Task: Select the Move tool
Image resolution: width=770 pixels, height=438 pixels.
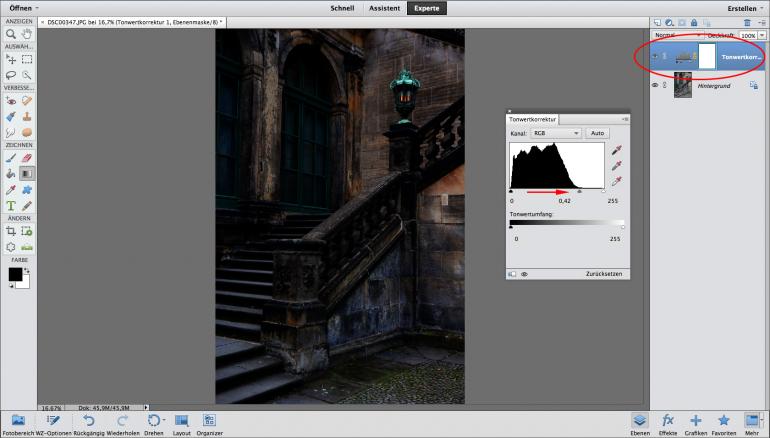Action: coord(11,59)
